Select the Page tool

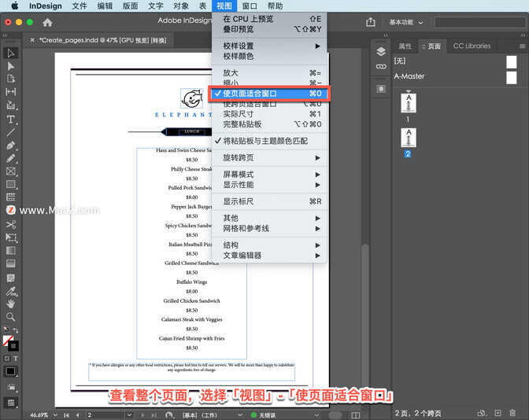[11, 79]
